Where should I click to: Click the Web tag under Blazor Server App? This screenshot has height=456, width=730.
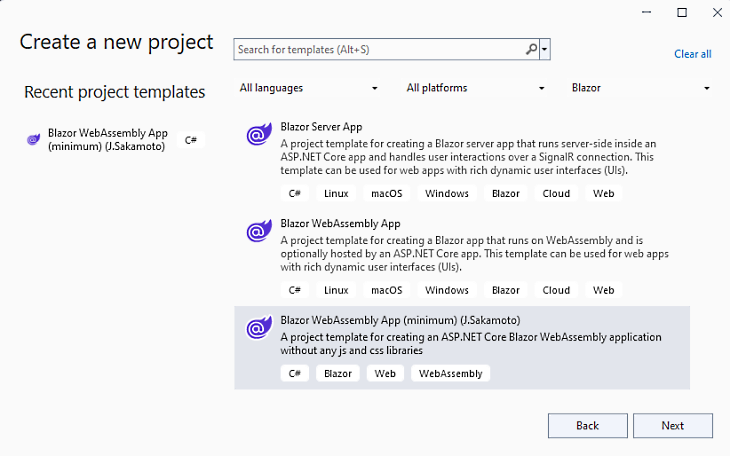603,193
